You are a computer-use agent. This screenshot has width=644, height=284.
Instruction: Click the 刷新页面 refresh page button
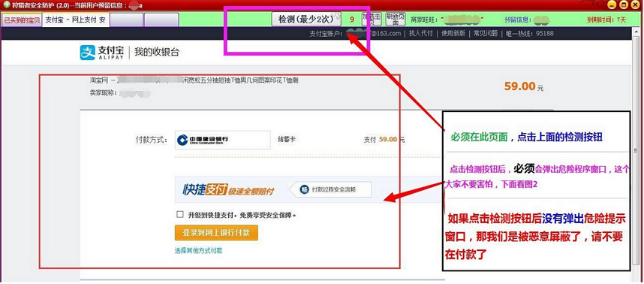click(396, 19)
